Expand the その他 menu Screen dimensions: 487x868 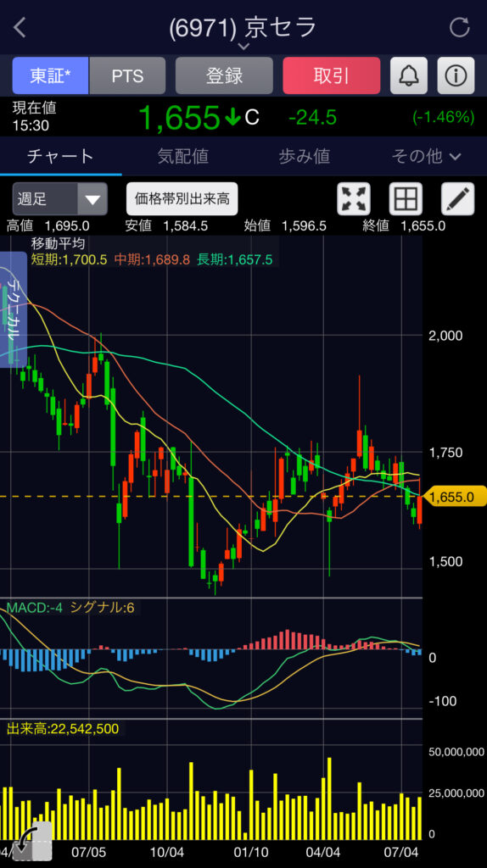(426, 156)
